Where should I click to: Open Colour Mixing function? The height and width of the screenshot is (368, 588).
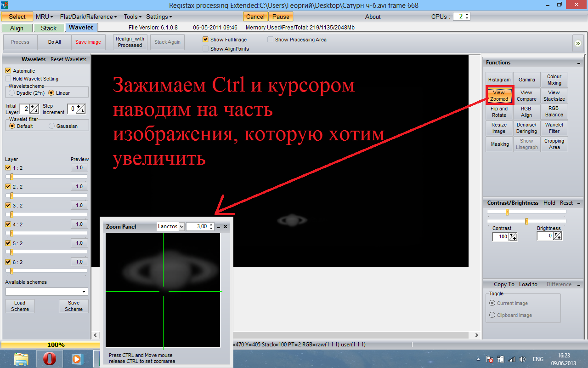point(554,80)
